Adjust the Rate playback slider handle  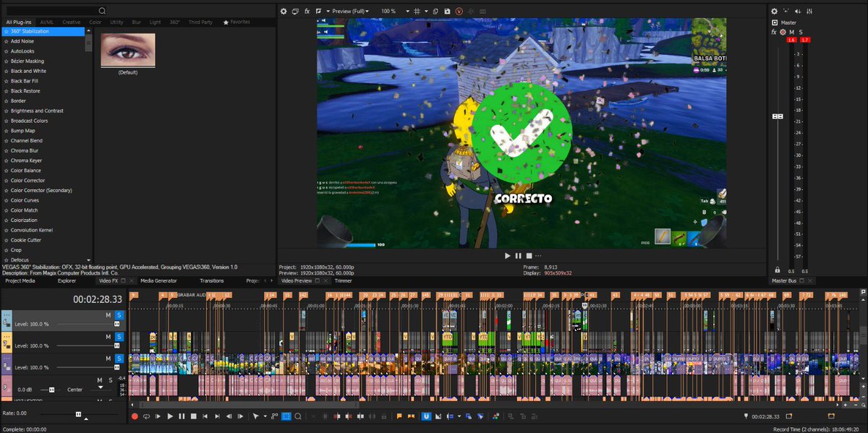[x=78, y=413]
